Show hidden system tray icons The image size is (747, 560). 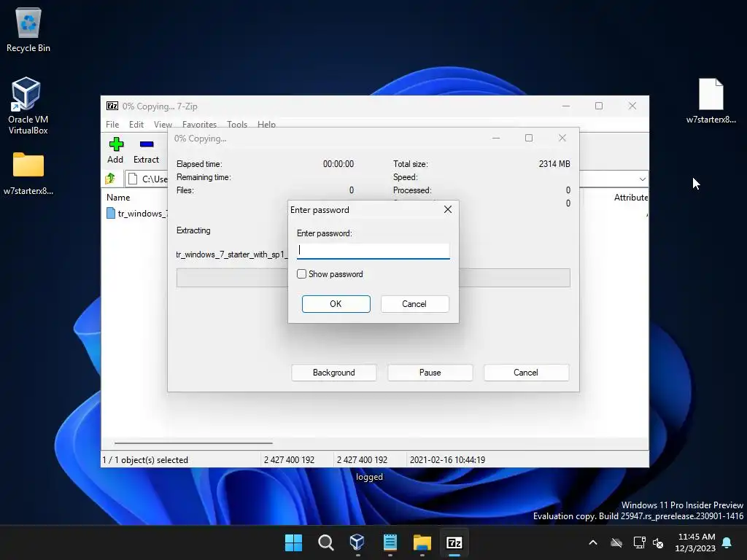pos(593,542)
